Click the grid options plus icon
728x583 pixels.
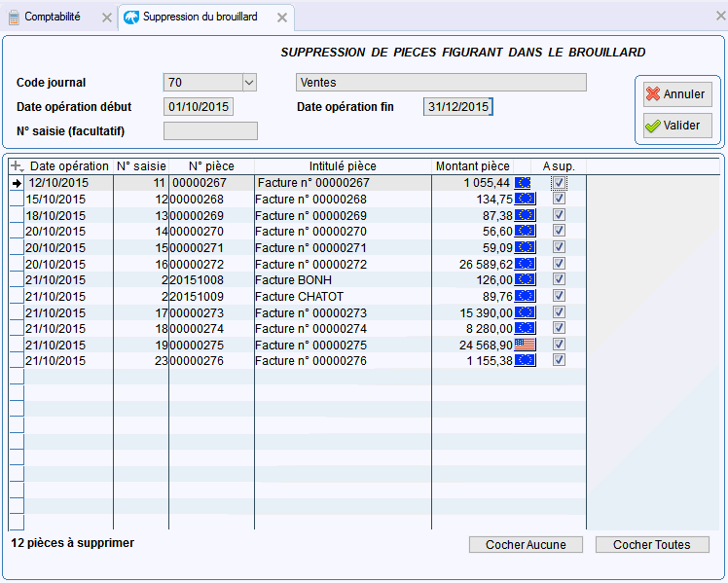coord(17,166)
